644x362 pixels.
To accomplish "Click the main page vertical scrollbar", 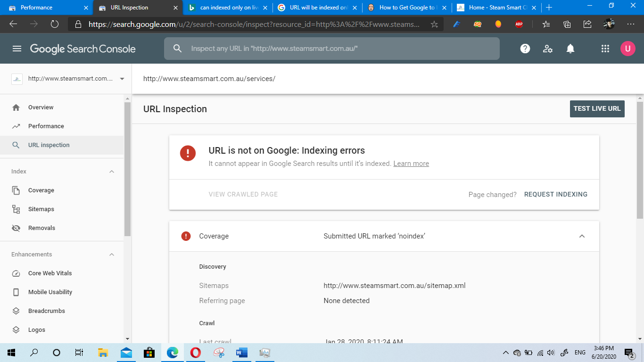I will point(640,160).
